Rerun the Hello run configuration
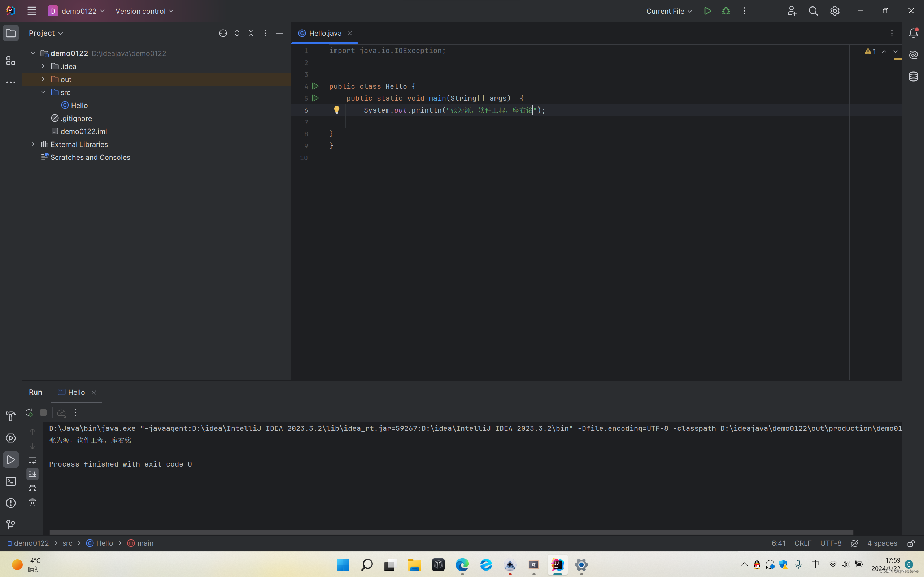The width and height of the screenshot is (924, 577). pos(29,412)
